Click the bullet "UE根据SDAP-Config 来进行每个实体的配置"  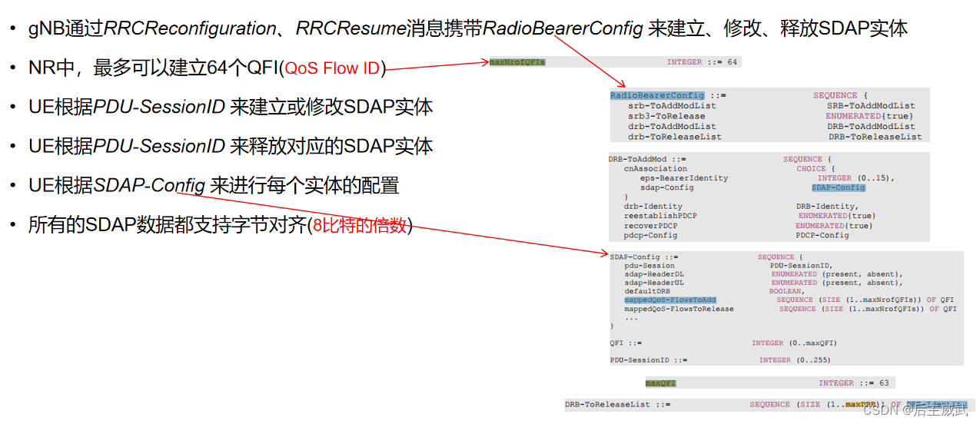coord(214,185)
